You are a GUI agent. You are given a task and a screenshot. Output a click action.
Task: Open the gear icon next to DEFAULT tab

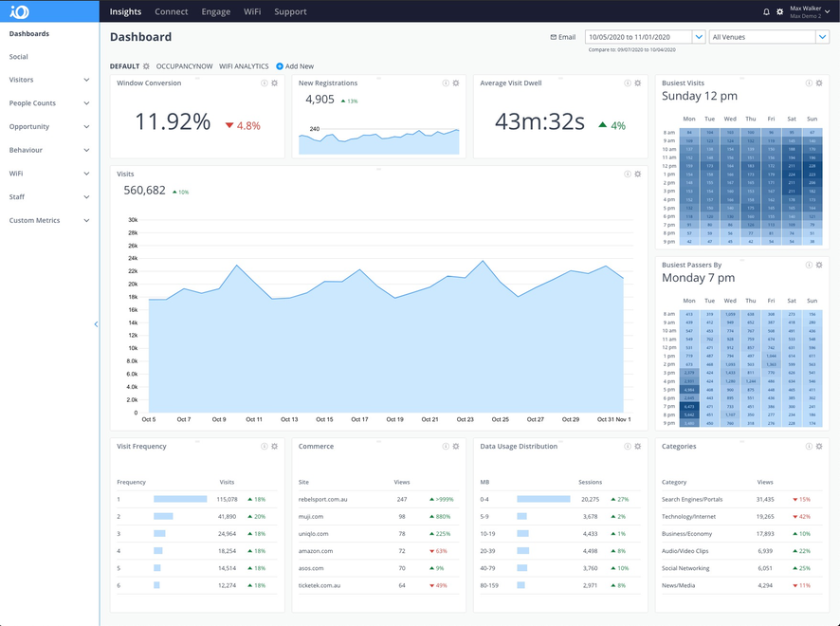coord(147,66)
